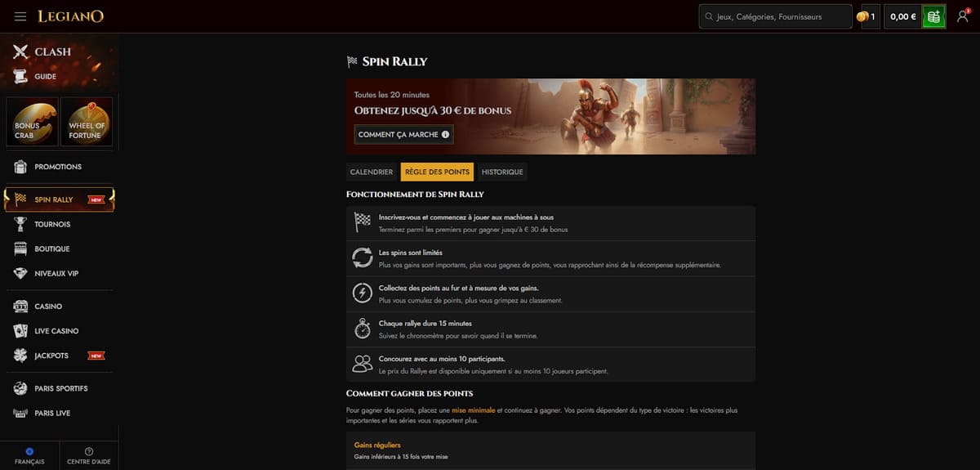This screenshot has width=980, height=470.
Task: Open Promotions in the sidebar
Action: [x=57, y=167]
